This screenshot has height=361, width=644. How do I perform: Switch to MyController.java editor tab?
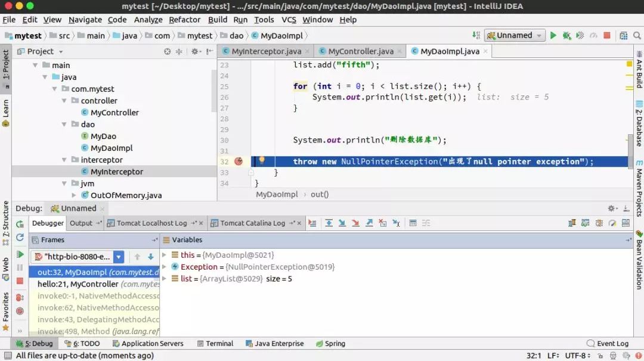tap(361, 51)
